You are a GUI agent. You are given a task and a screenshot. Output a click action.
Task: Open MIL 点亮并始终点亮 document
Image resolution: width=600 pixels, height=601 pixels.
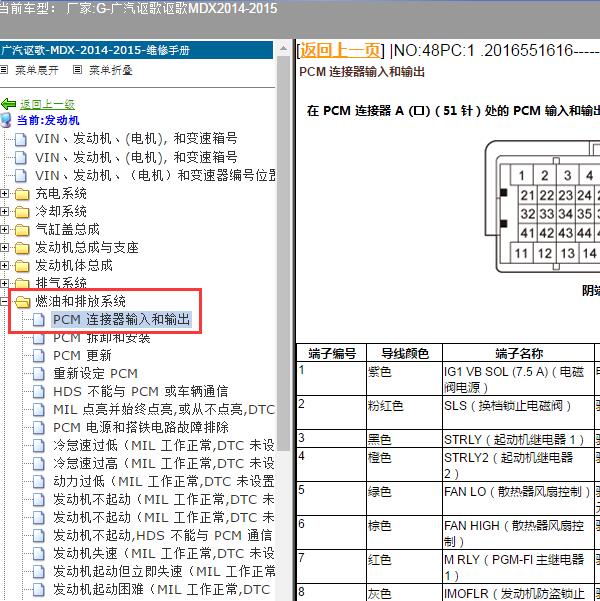164,409
